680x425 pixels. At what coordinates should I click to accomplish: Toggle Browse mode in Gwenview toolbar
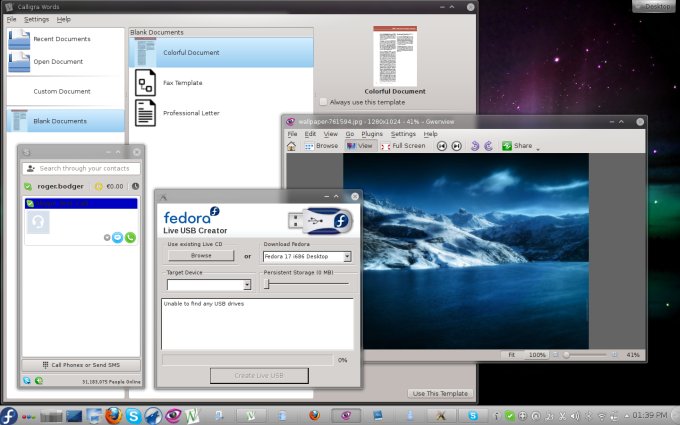[x=321, y=146]
